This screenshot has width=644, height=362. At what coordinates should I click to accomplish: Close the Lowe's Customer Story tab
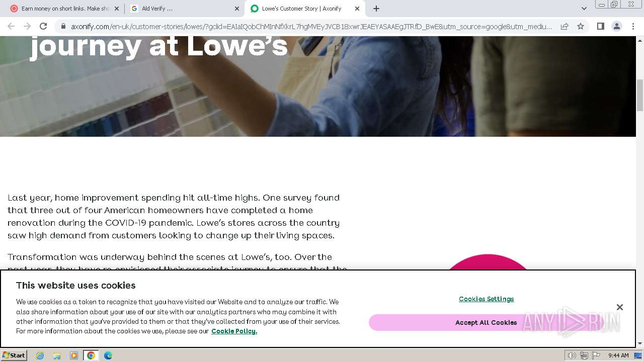(x=357, y=9)
